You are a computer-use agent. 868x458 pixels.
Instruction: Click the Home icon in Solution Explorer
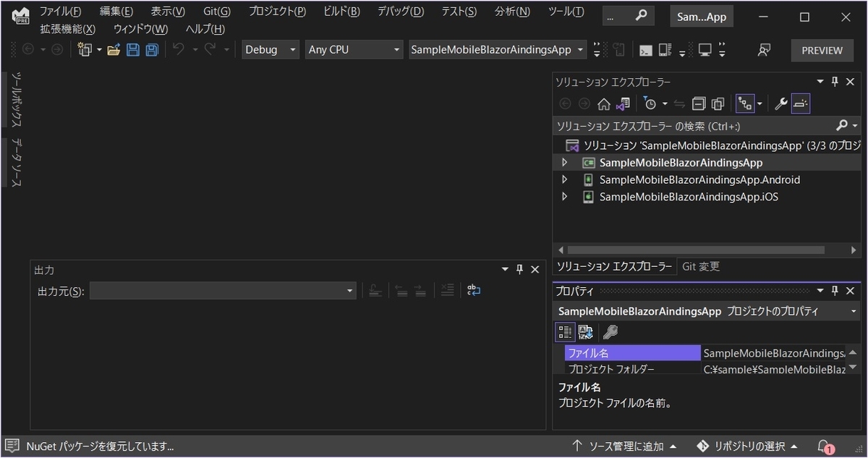point(604,103)
